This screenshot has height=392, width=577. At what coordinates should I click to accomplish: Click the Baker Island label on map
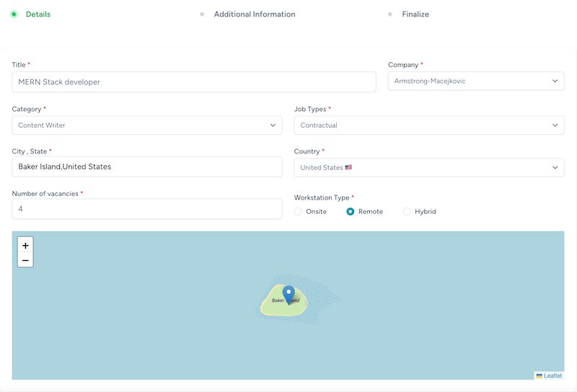(x=286, y=300)
